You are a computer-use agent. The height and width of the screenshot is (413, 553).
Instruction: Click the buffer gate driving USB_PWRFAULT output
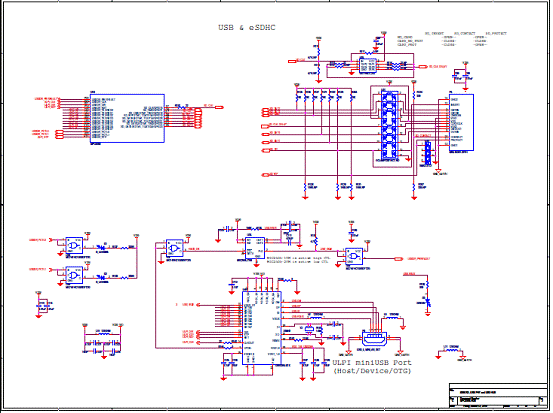coord(354,256)
